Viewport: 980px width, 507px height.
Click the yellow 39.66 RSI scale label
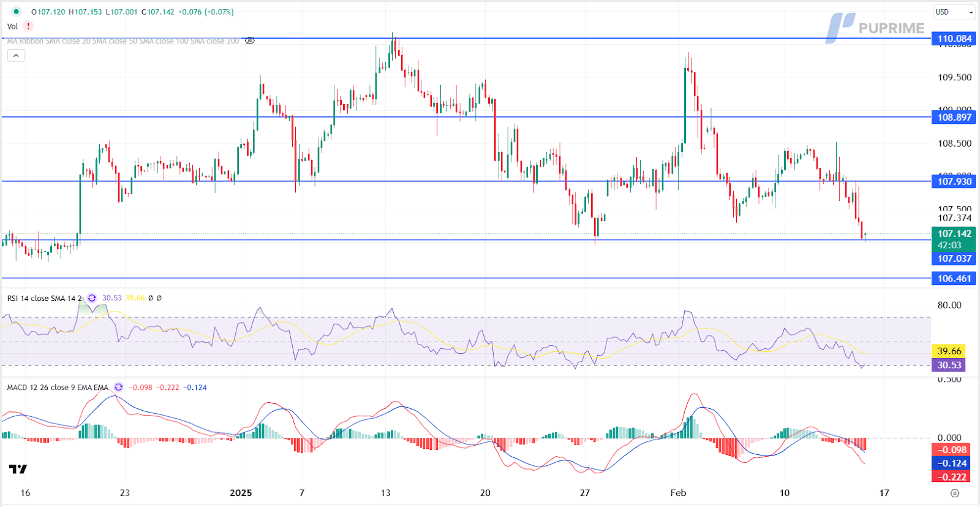pos(949,351)
